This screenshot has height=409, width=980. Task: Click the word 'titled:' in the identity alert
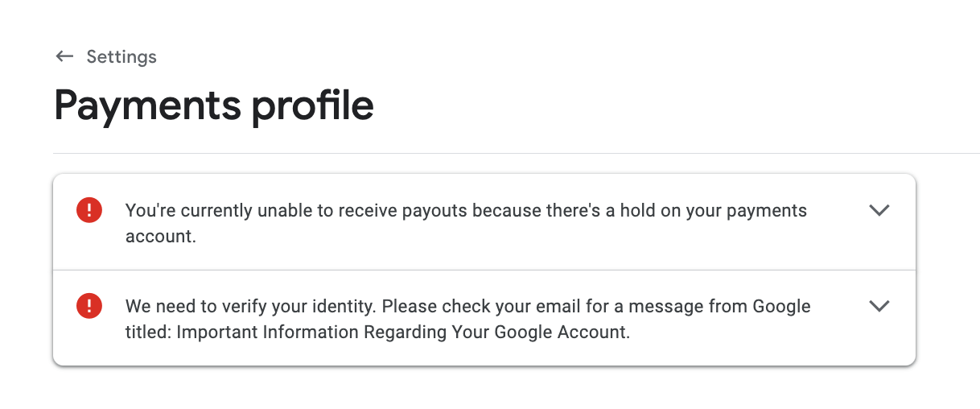147,332
